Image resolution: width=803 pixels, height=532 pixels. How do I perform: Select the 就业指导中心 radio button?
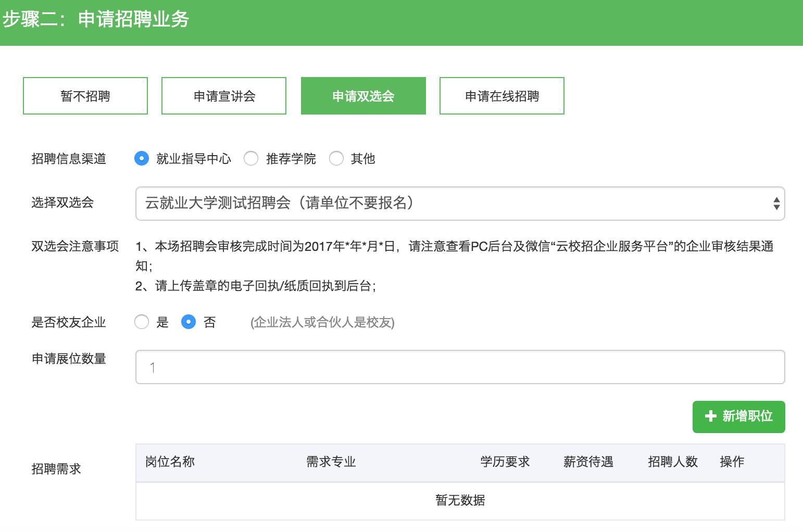(142, 158)
